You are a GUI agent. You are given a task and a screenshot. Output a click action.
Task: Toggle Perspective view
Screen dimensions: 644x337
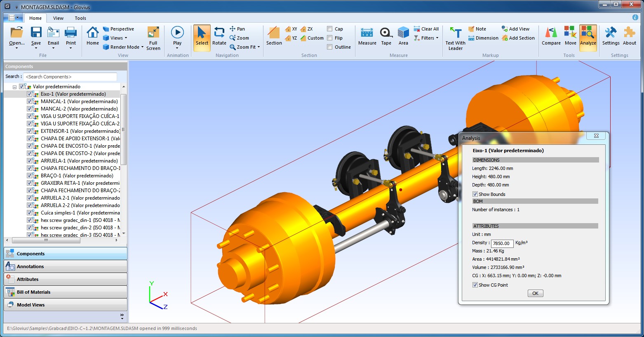click(x=118, y=29)
